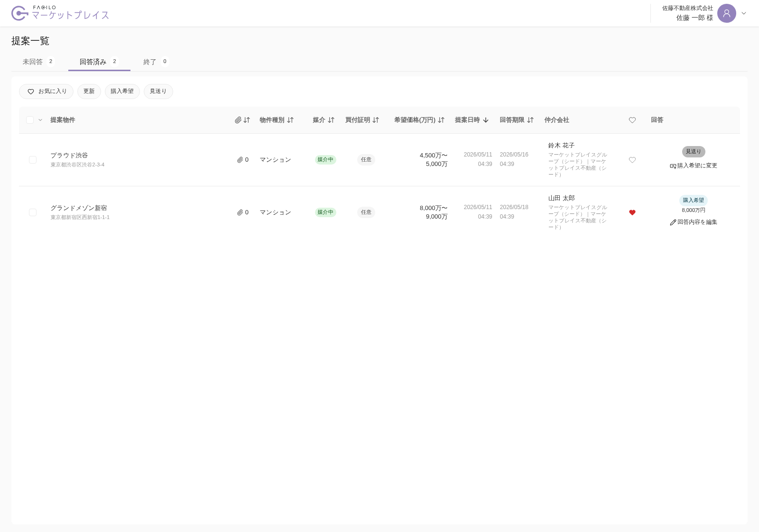Sort by 買付証明 column

click(x=376, y=120)
